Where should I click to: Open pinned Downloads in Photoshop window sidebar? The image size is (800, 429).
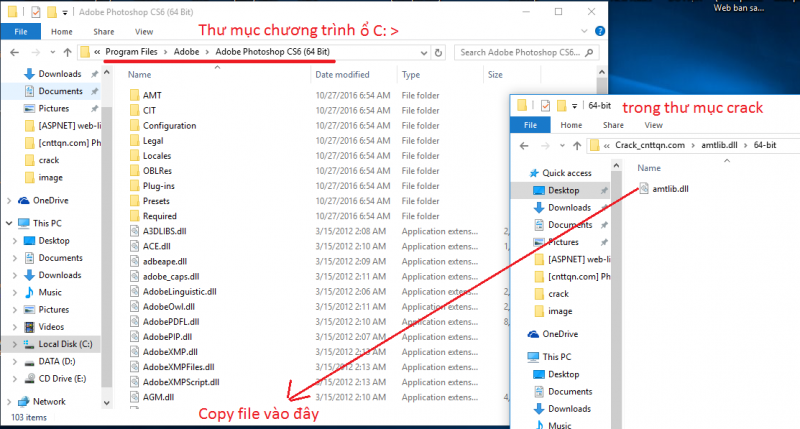coord(60,74)
